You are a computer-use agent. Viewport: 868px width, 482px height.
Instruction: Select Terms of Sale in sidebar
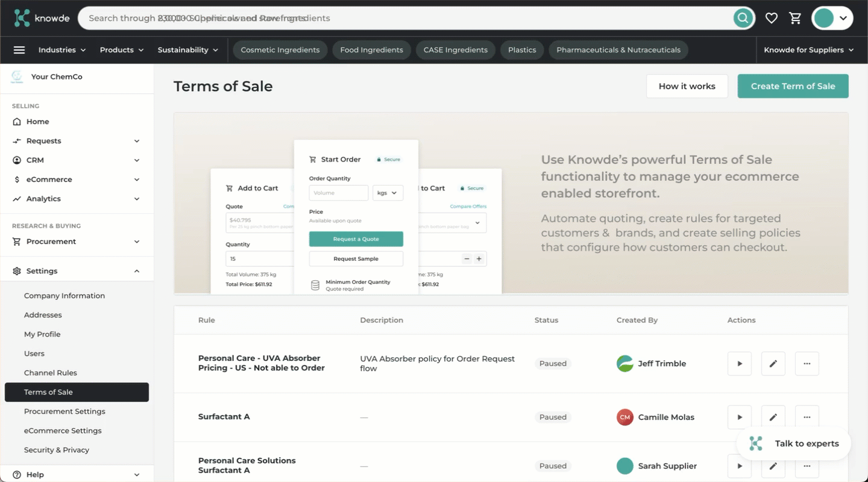click(x=77, y=392)
